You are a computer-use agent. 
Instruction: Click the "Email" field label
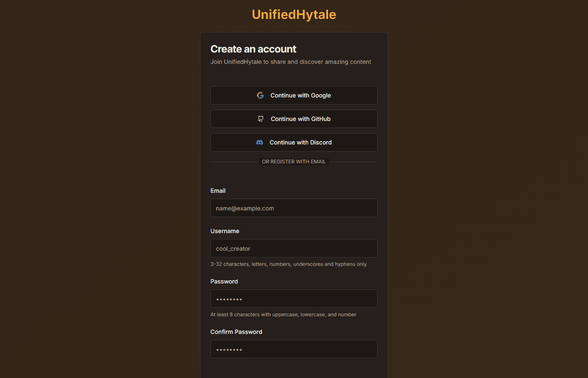218,191
